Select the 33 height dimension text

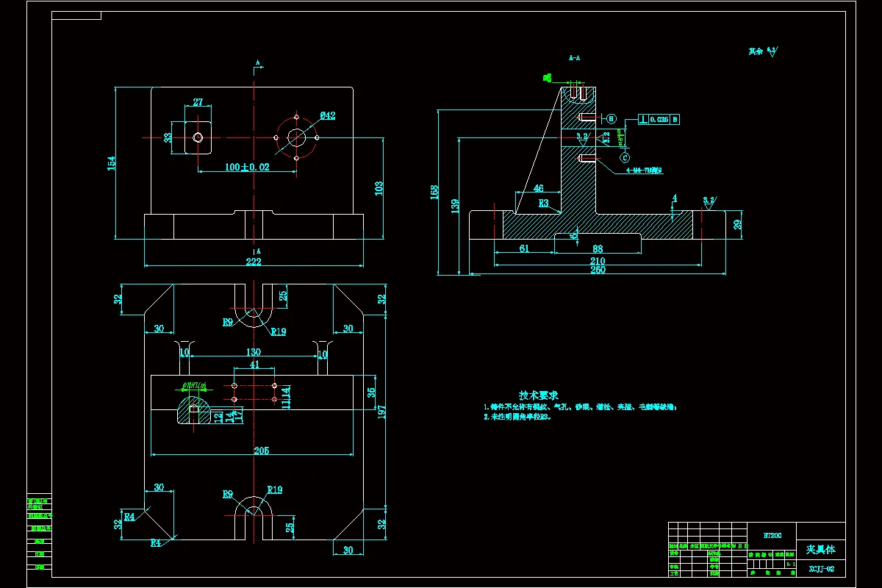[168, 137]
